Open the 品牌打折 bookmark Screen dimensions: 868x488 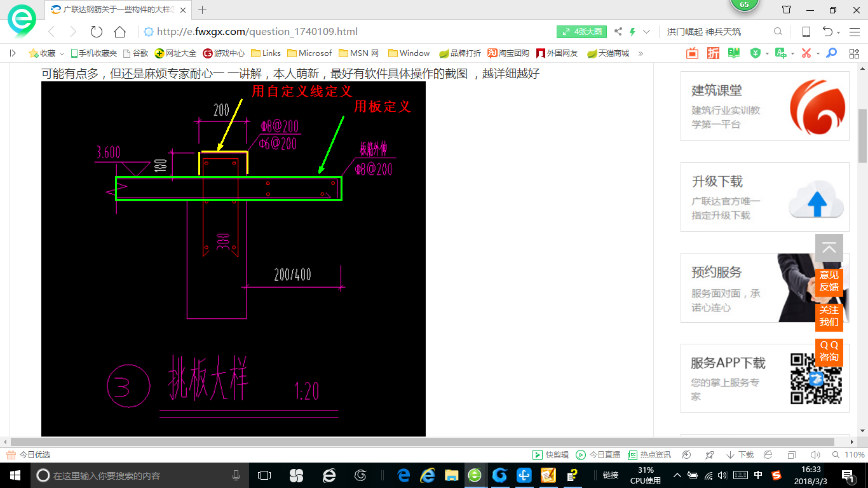[460, 53]
